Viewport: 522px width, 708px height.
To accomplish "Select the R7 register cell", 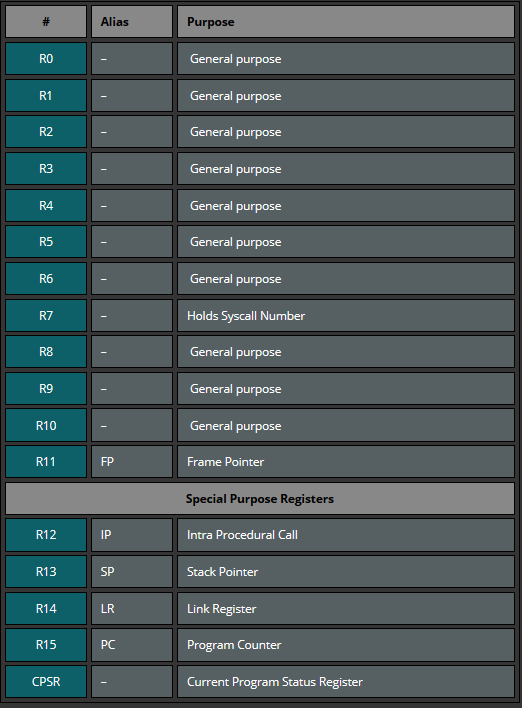I will point(46,316).
